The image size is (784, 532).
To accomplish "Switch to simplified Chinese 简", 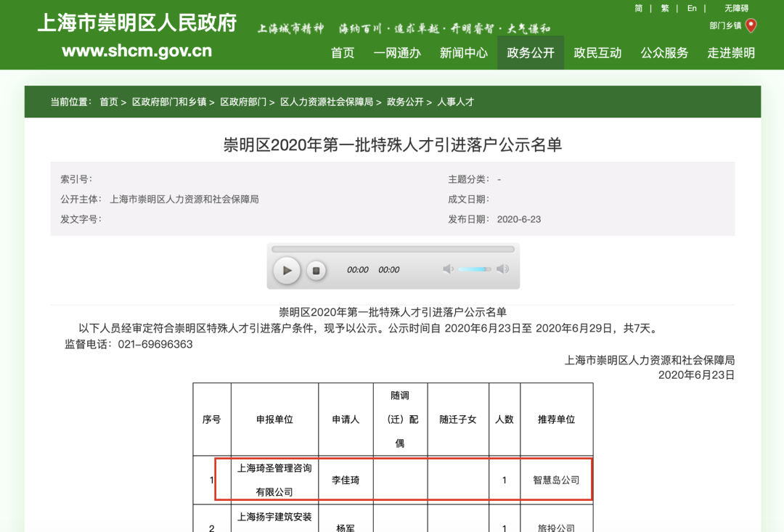I will [x=639, y=9].
